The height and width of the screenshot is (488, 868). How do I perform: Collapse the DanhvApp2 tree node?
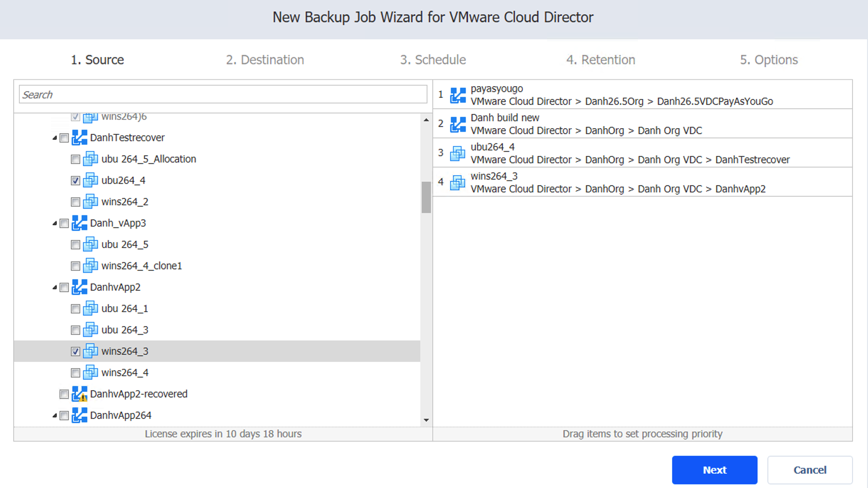[55, 287]
